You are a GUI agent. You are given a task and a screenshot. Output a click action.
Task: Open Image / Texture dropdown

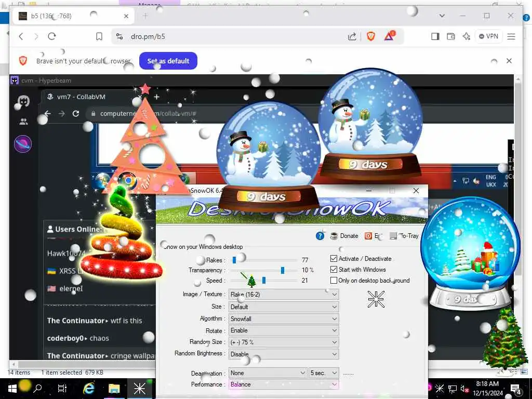(284, 294)
